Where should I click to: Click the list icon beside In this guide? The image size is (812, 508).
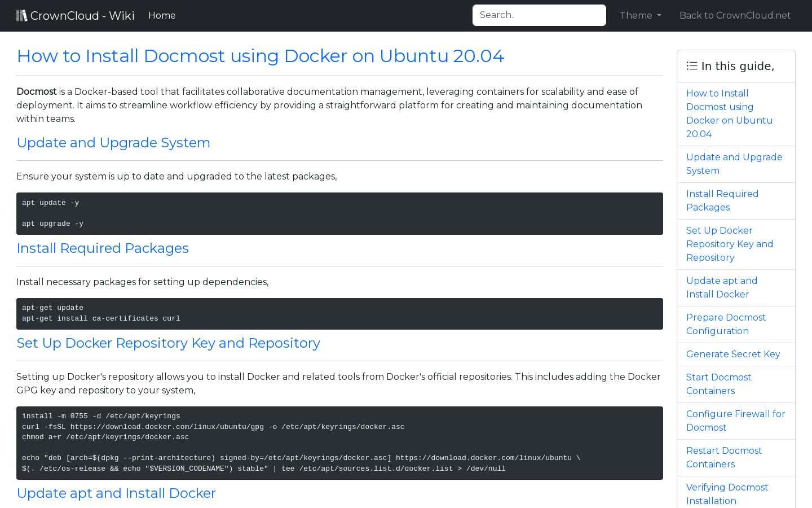click(x=692, y=66)
